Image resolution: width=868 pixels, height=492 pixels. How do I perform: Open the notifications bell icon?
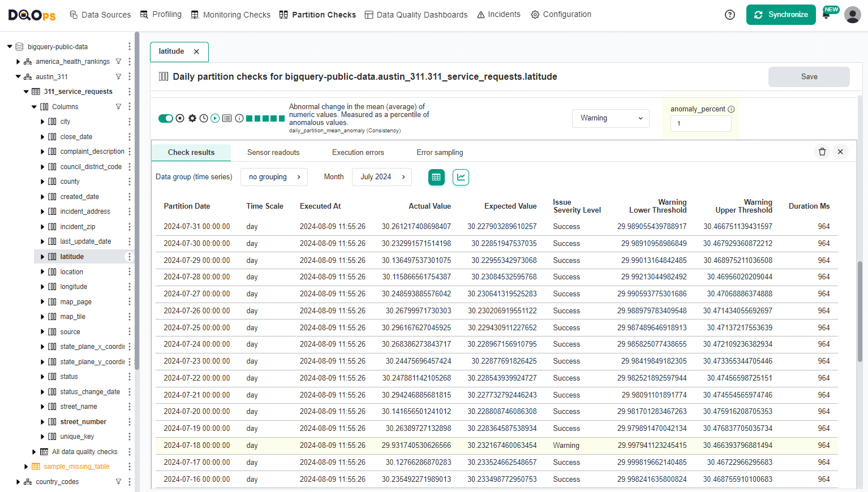tap(826, 15)
